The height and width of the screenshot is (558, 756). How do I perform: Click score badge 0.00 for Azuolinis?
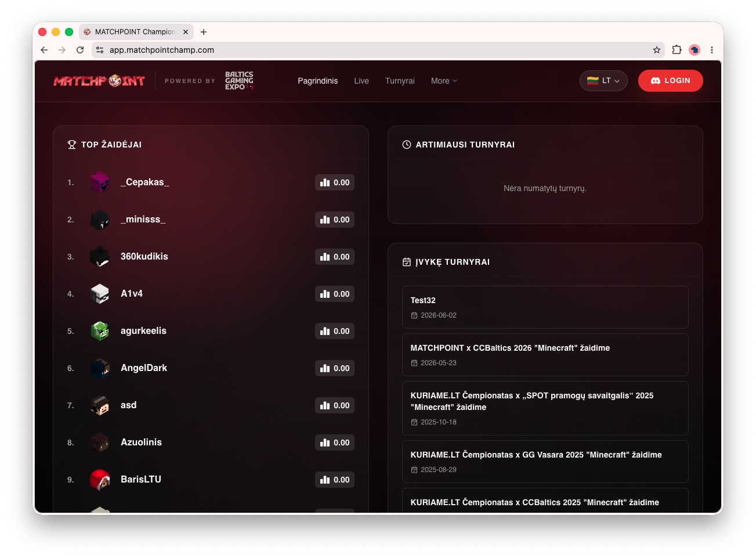point(335,442)
